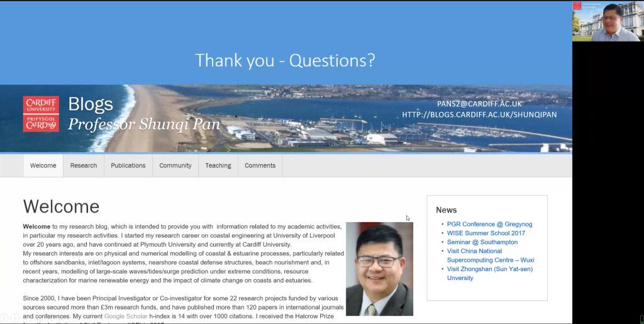The width and height of the screenshot is (644, 324).
Task: Open PGR Conference @ Gregynog news link
Action: (489, 224)
